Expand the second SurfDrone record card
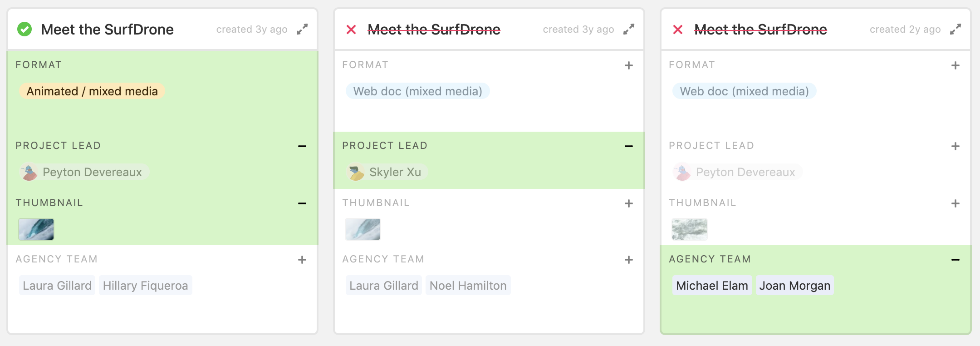The image size is (980, 346). [629, 30]
